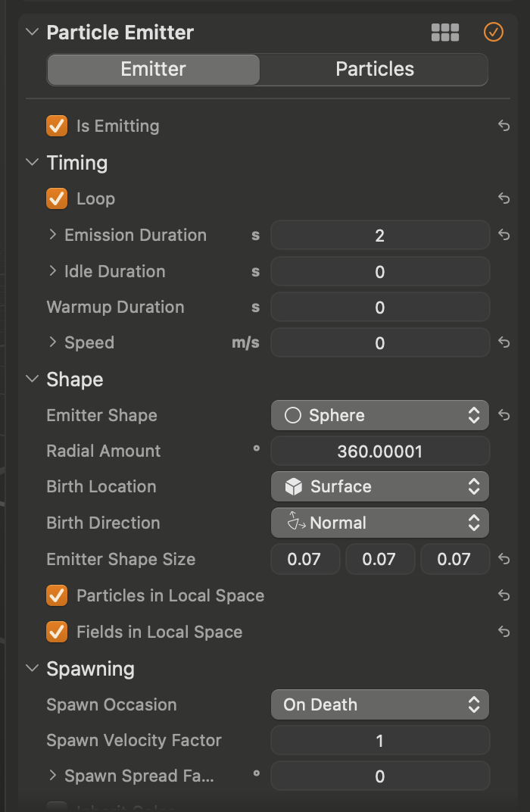Reset the Is Emitting value
This screenshot has height=812, width=530.
point(503,126)
